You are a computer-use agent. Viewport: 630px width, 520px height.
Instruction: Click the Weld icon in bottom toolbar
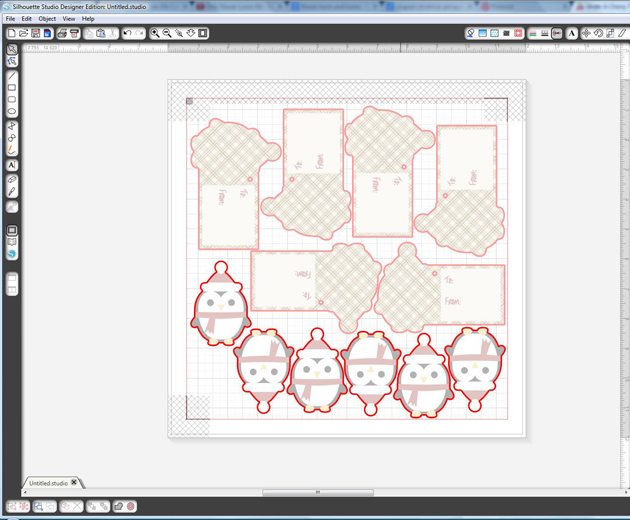click(119, 506)
